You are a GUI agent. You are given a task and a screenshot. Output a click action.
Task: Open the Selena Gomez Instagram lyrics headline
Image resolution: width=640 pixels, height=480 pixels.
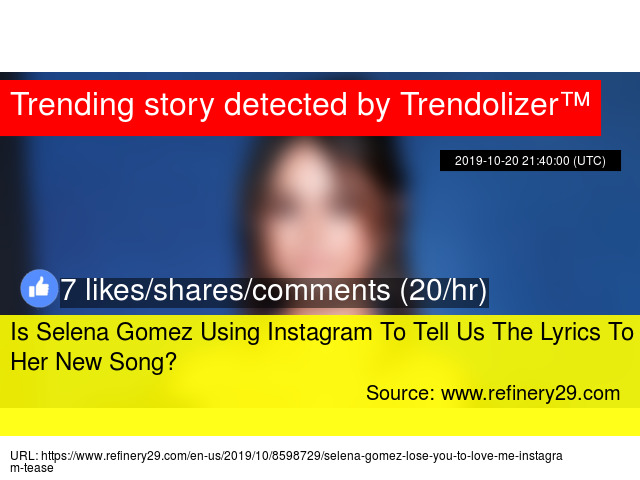coord(322,347)
